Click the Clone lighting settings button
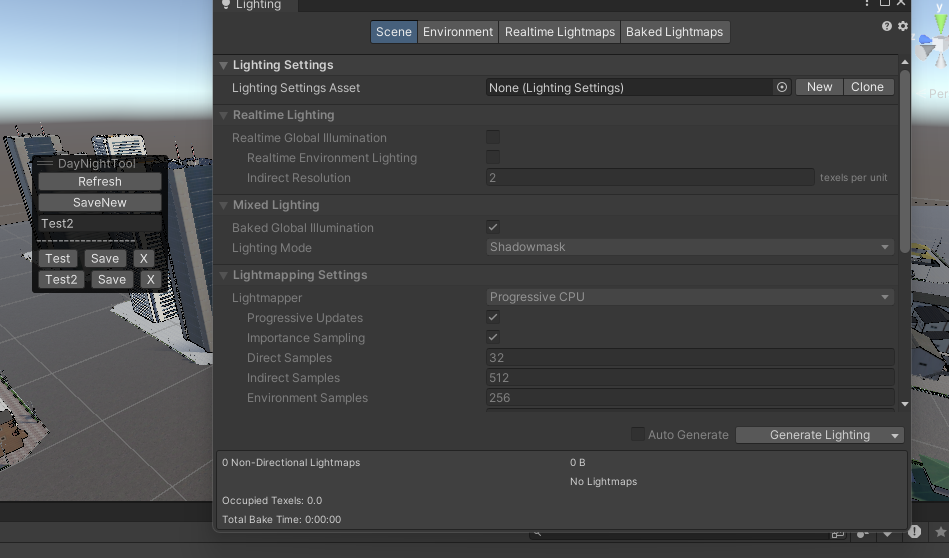Screen dimensions: 949x558 point(867,87)
